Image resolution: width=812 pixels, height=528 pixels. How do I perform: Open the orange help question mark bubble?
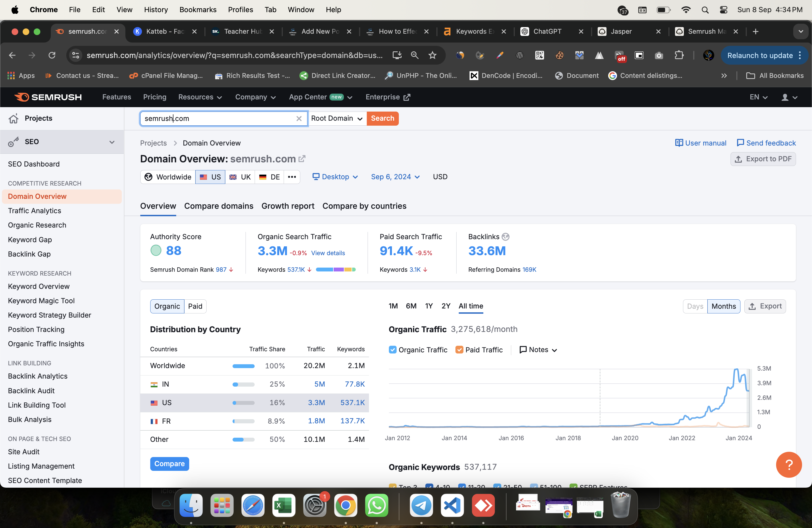pyautogui.click(x=789, y=464)
